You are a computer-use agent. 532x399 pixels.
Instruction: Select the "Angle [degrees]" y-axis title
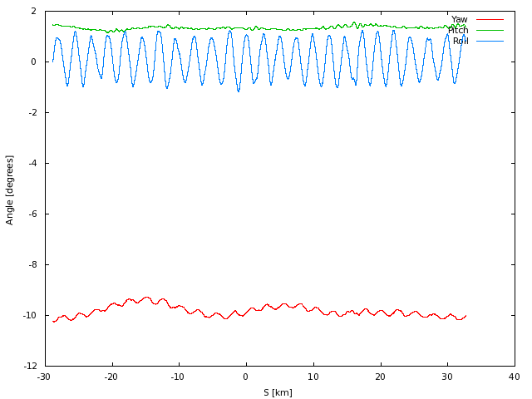click(10, 190)
